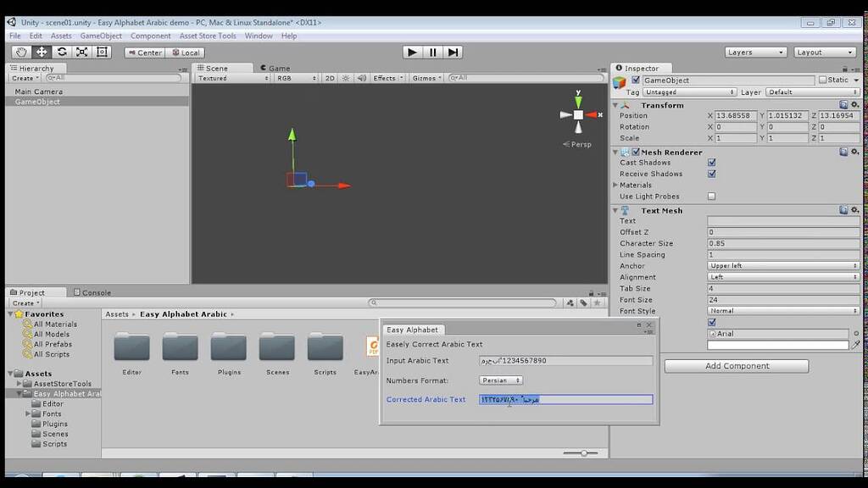The height and width of the screenshot is (488, 868).
Task: Click the GameObject cube icon in Inspector
Action: 620,79
